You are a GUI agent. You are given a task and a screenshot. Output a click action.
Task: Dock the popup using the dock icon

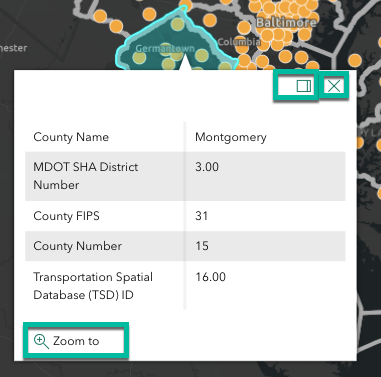(x=304, y=86)
